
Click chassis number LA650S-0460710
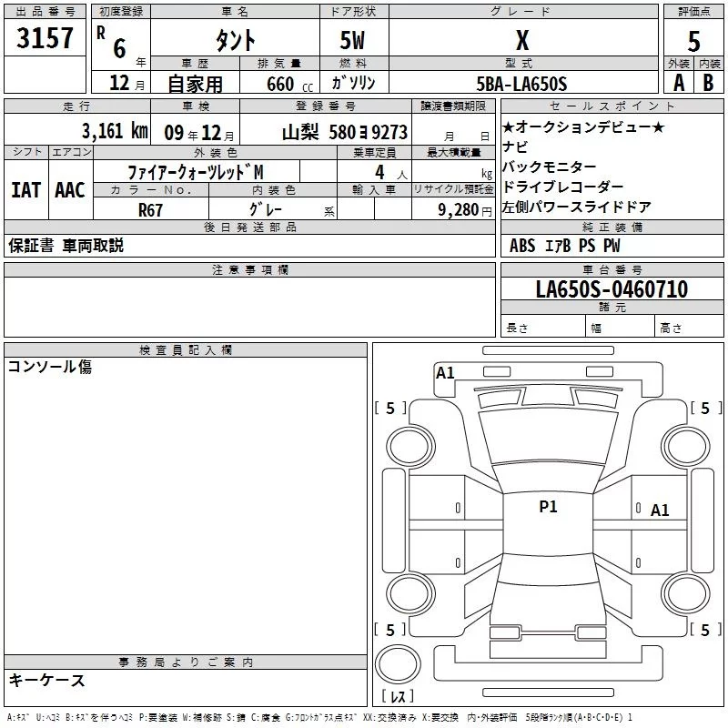pos(612,289)
